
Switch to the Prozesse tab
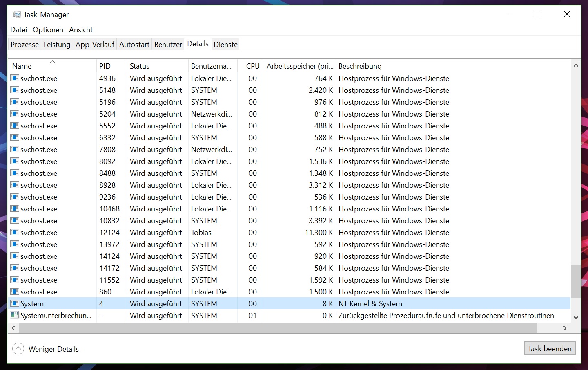click(x=25, y=44)
